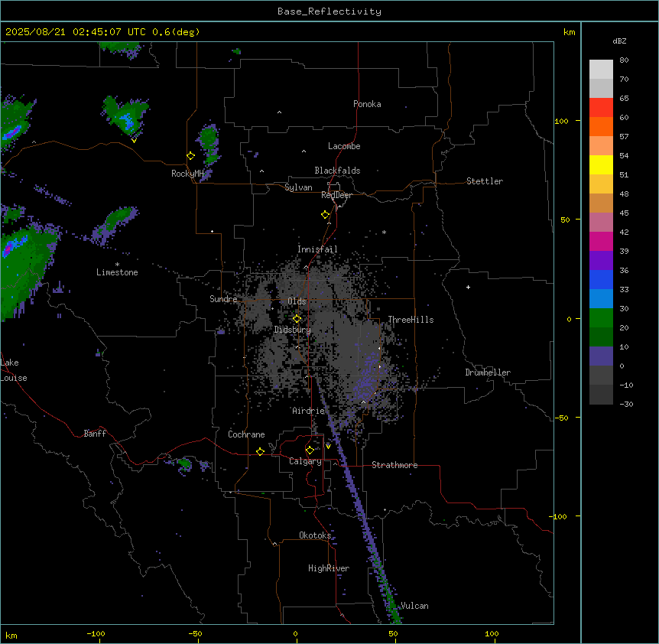Click the HighRiver label

(x=329, y=568)
